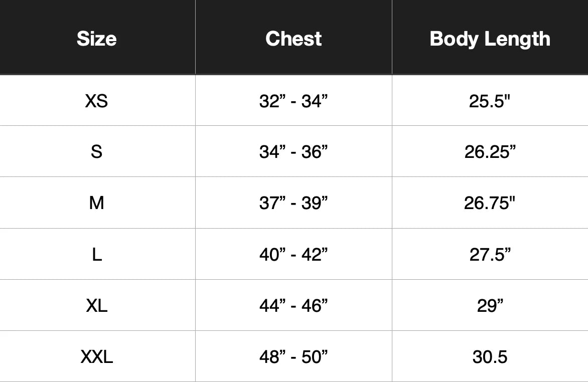Screen dimensions: 588x382
Task: Click the Chest column header
Action: [x=293, y=39]
